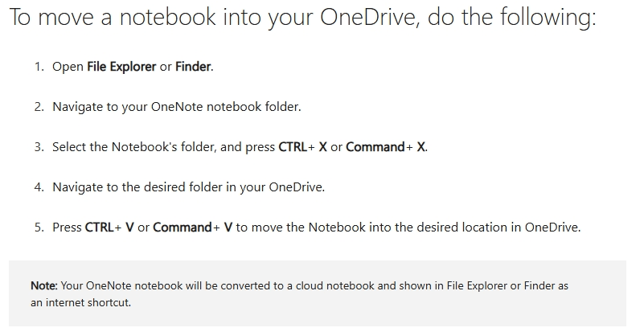Click the bold Command text in step 3
The width and height of the screenshot is (644, 332).
point(375,147)
